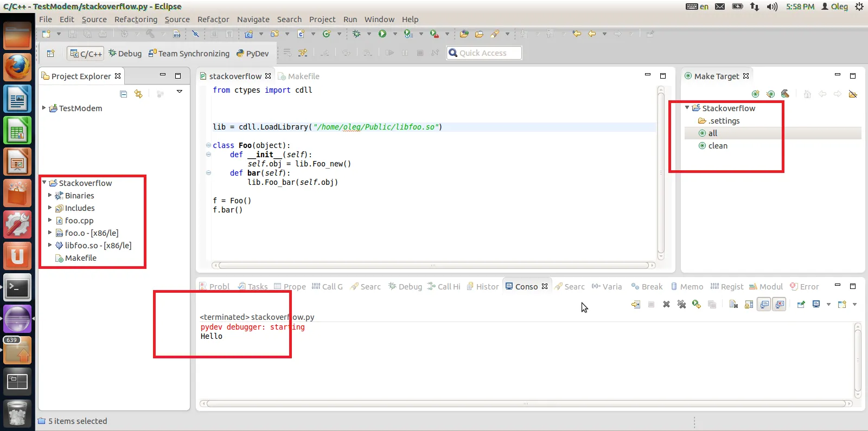This screenshot has width=868, height=431.
Task: Click the Search flashlight toolbar icon
Action: coord(494,34)
